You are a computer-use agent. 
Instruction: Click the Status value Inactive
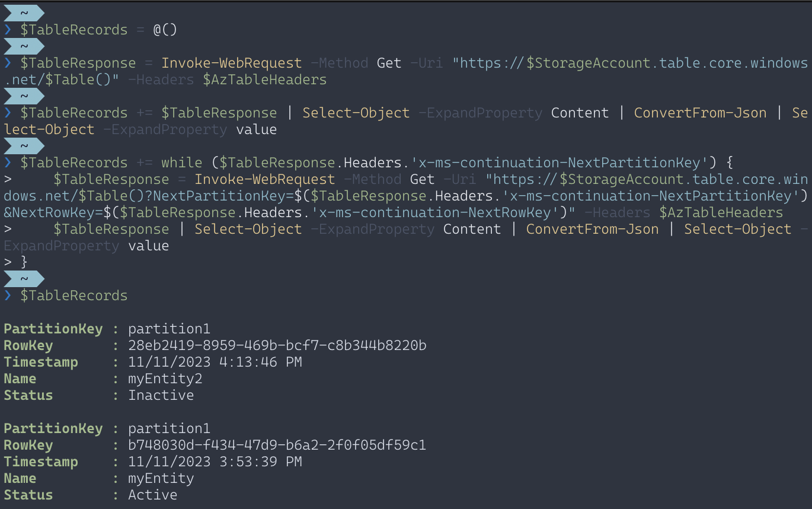tap(161, 395)
